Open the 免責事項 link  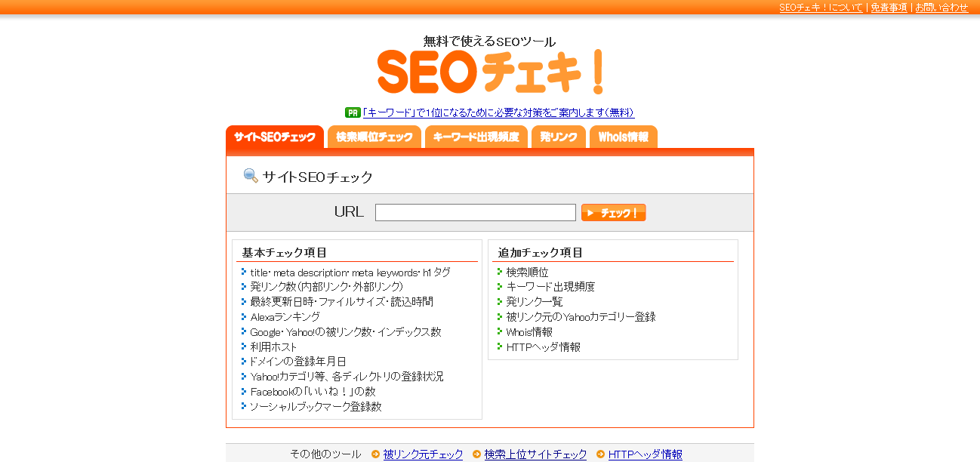tap(889, 8)
